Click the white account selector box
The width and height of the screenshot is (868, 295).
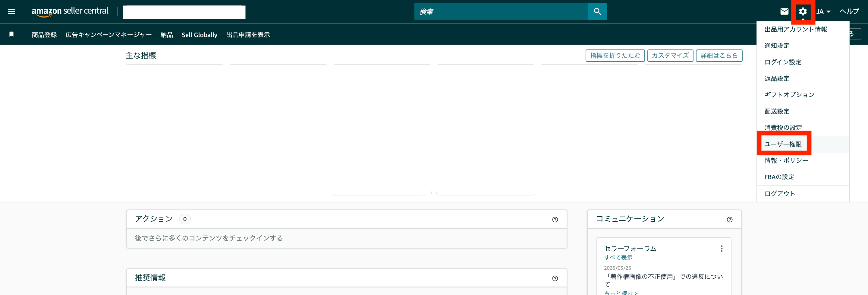[184, 12]
